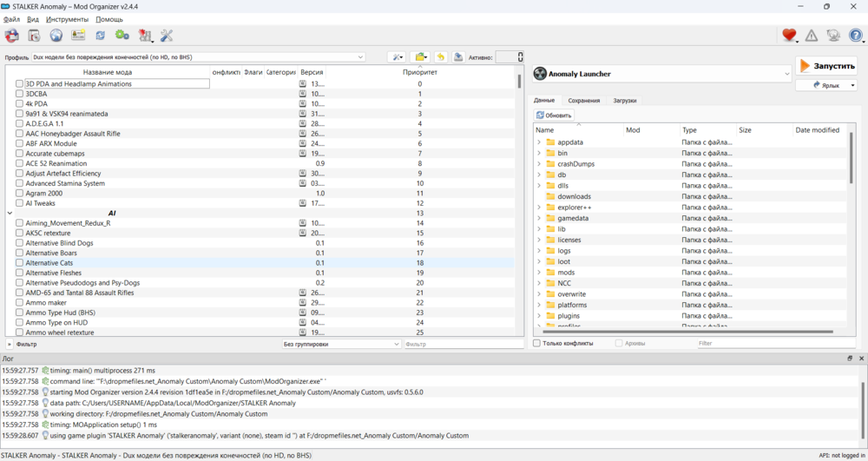This screenshot has width=868, height=461.
Task: Click the Обновить refresh button
Action: [x=554, y=115]
